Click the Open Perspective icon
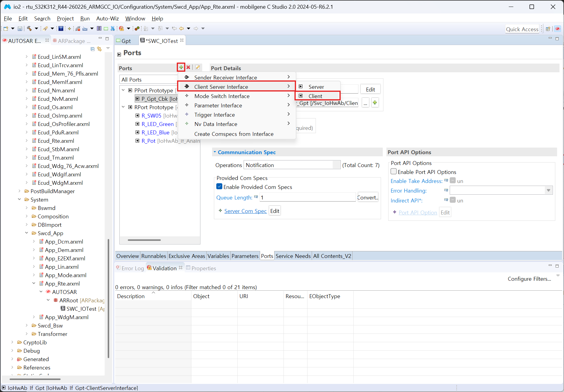 pyautogui.click(x=548, y=29)
